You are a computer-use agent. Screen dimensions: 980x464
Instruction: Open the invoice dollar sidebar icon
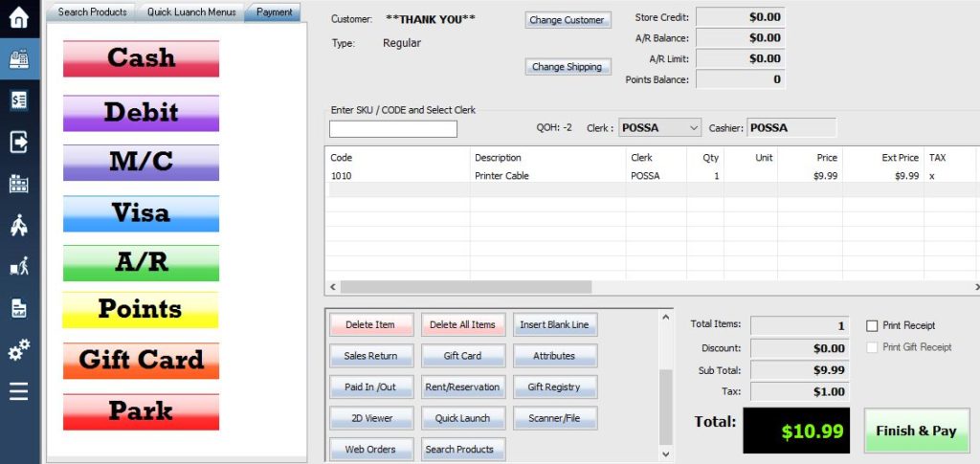click(18, 100)
